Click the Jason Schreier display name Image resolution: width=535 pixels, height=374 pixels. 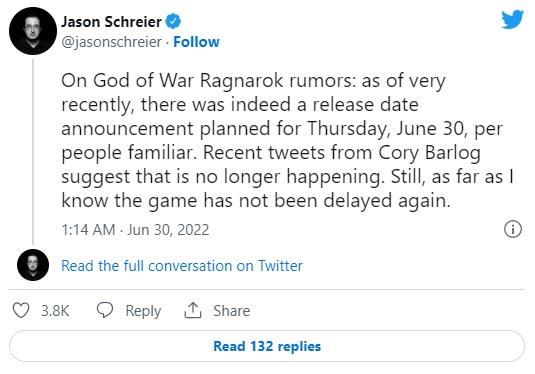(111, 22)
